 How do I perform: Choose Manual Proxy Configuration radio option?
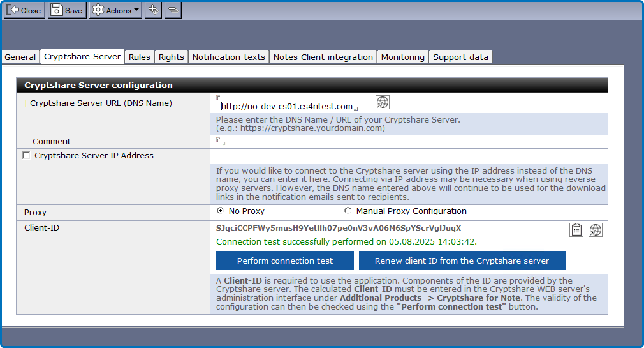click(348, 211)
